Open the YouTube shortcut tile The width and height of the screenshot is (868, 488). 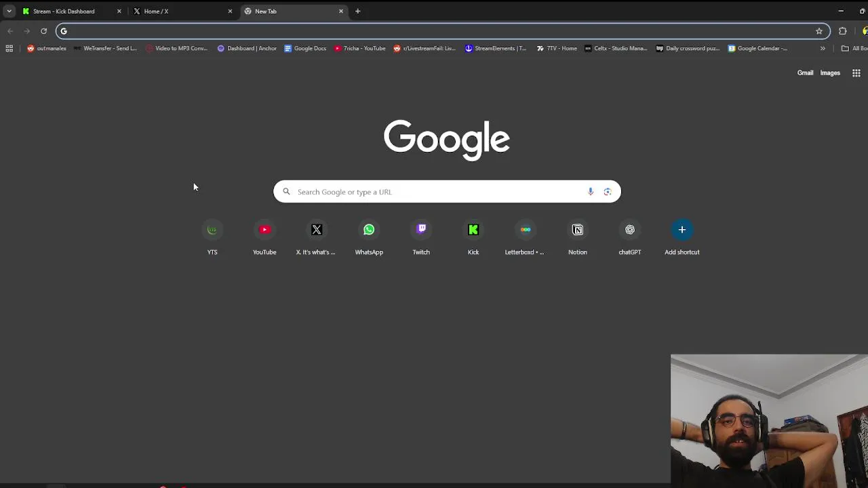(x=264, y=237)
